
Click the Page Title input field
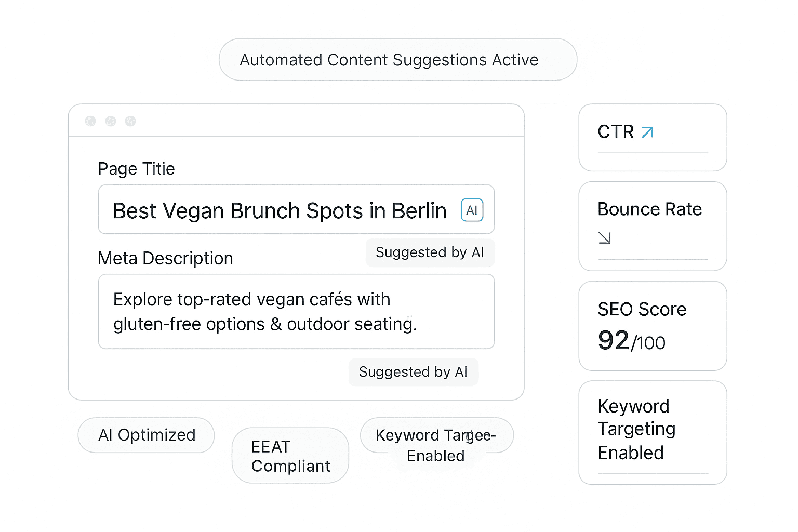tap(281, 210)
